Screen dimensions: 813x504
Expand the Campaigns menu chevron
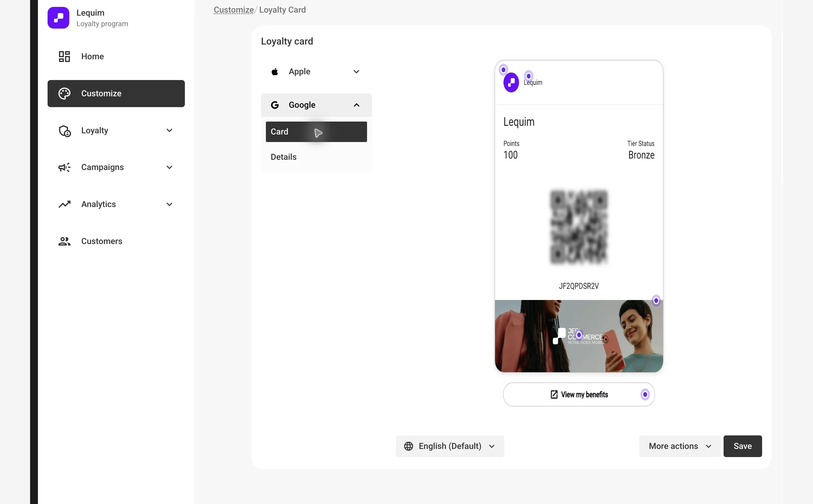(x=170, y=167)
